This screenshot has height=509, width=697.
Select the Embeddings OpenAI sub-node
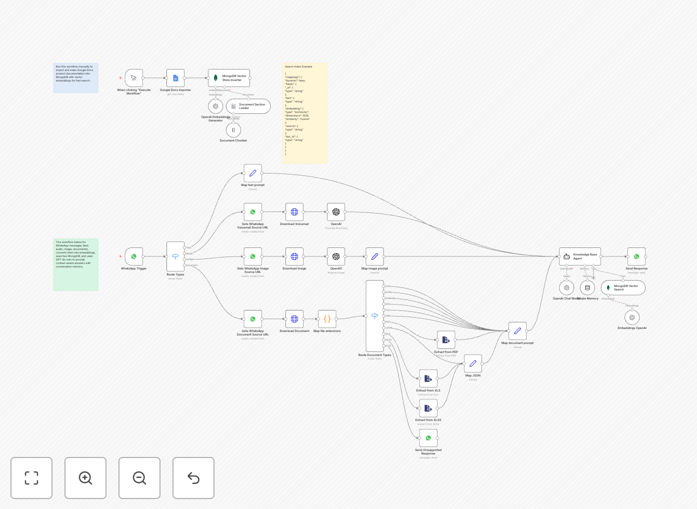click(x=632, y=317)
